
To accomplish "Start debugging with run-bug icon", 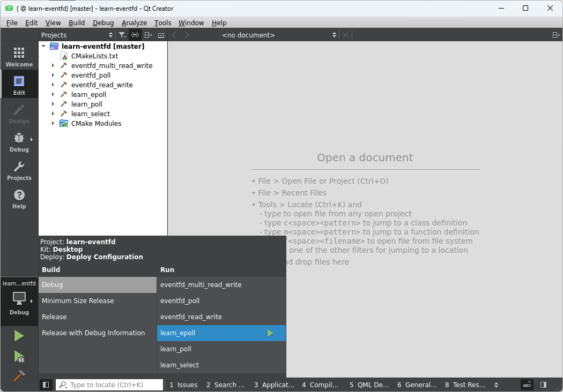I will (x=19, y=357).
